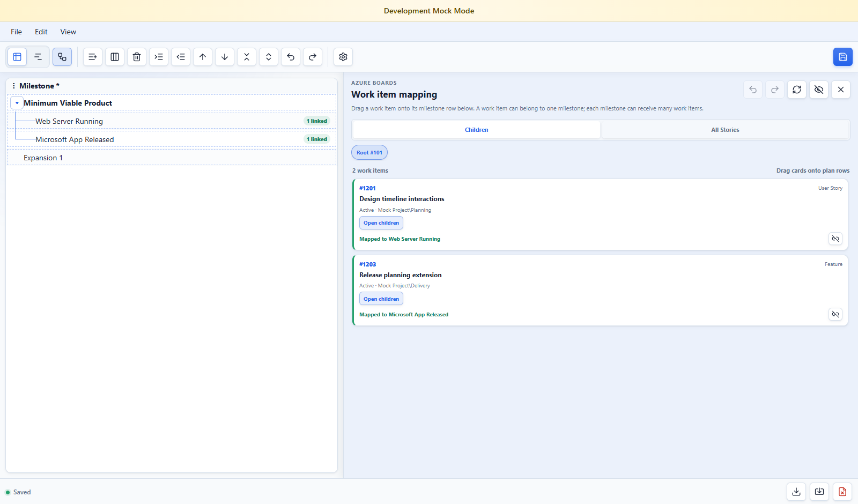Redo using main toolbar arrow
The width and height of the screenshot is (858, 504).
(313, 57)
